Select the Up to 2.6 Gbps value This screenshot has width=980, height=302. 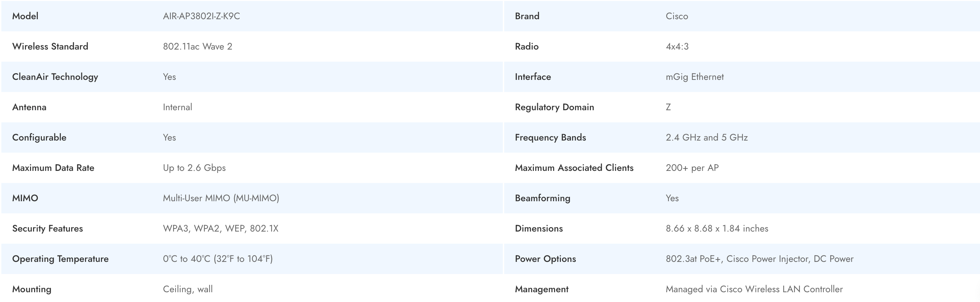coord(194,168)
